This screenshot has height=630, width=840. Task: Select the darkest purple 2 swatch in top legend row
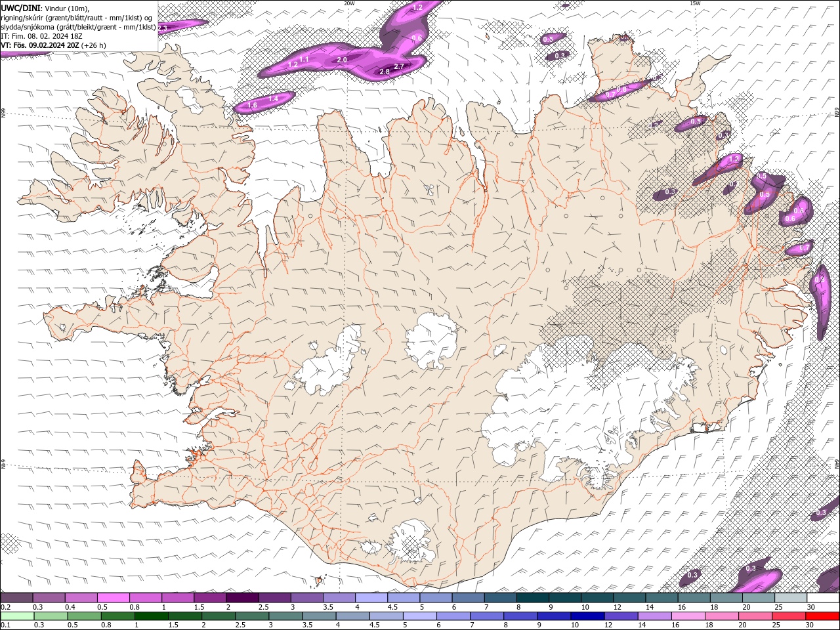242,598
